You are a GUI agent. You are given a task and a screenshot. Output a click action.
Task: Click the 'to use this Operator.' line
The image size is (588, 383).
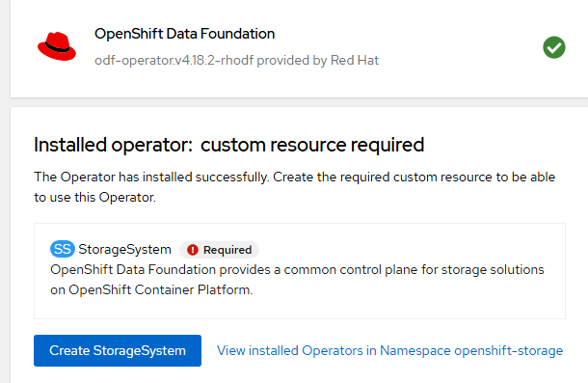[94, 197]
